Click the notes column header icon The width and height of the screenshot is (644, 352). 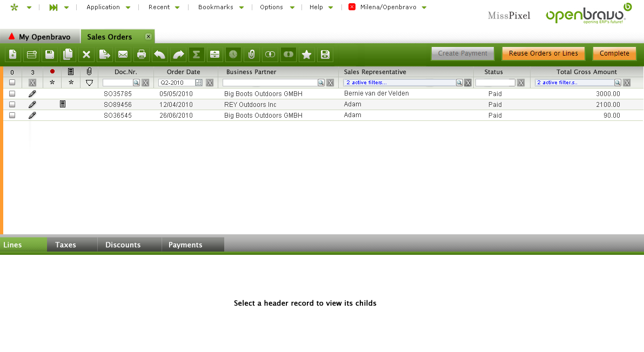(x=71, y=71)
